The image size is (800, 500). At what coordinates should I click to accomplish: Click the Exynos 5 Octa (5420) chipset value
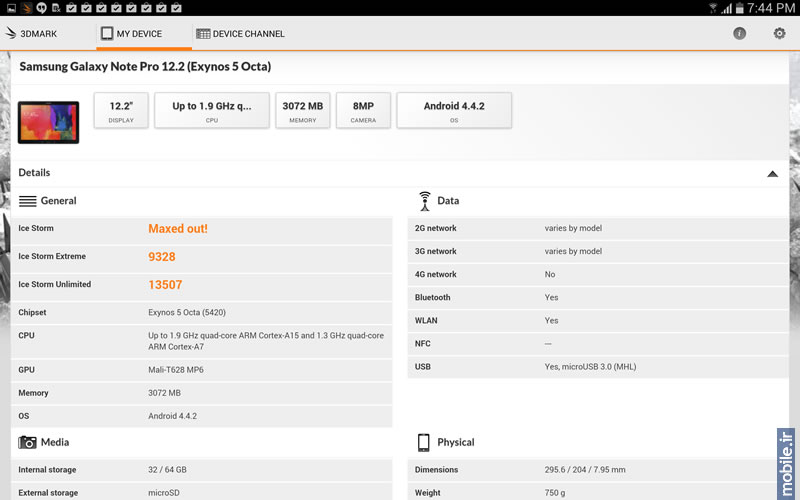187,312
